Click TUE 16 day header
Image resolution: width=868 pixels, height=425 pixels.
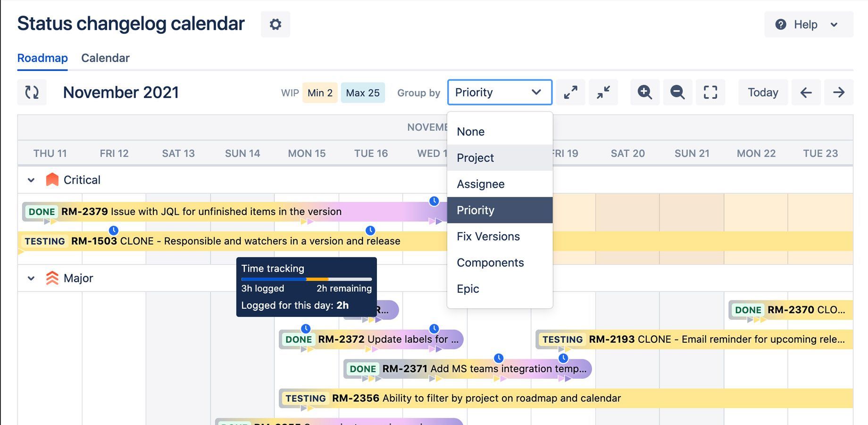click(x=371, y=153)
